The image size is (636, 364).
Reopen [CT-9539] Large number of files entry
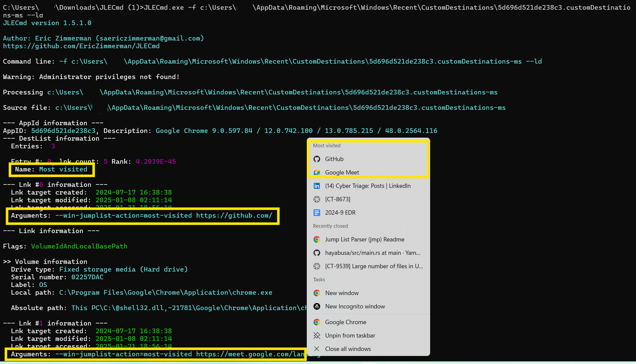368,266
